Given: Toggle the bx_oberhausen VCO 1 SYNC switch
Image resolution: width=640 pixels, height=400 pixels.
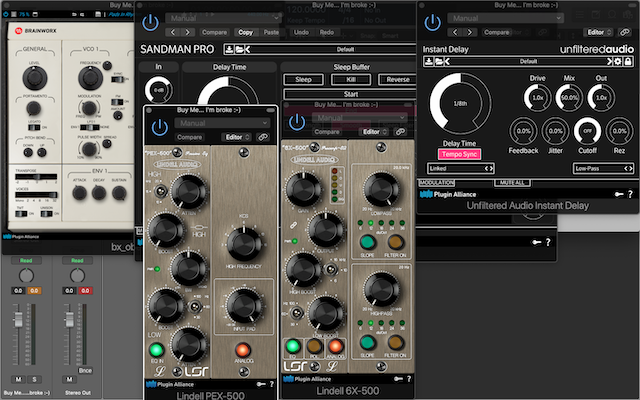Looking at the screenshot, I should (118, 79).
